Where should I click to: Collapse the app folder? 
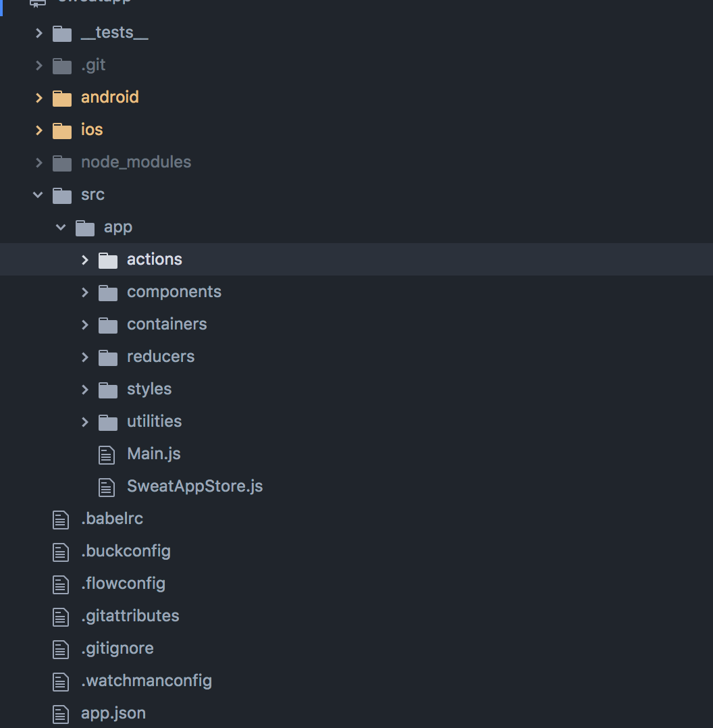coord(60,227)
